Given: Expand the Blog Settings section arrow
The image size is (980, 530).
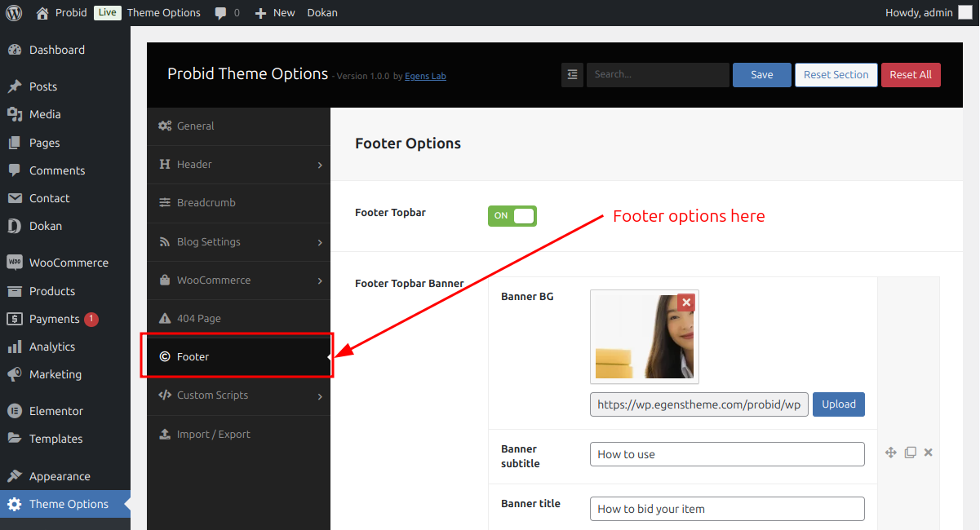Looking at the screenshot, I should point(320,243).
